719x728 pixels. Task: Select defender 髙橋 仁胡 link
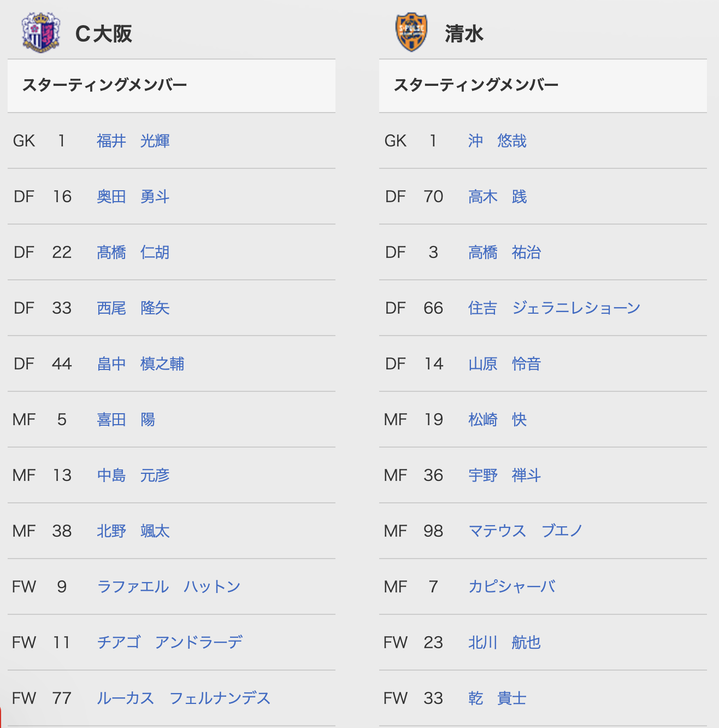133,253
